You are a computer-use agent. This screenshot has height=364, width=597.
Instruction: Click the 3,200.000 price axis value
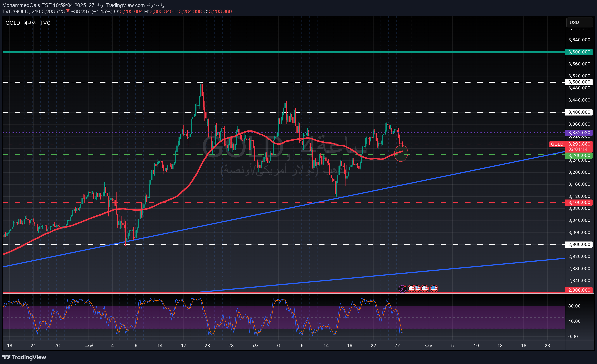579,172
